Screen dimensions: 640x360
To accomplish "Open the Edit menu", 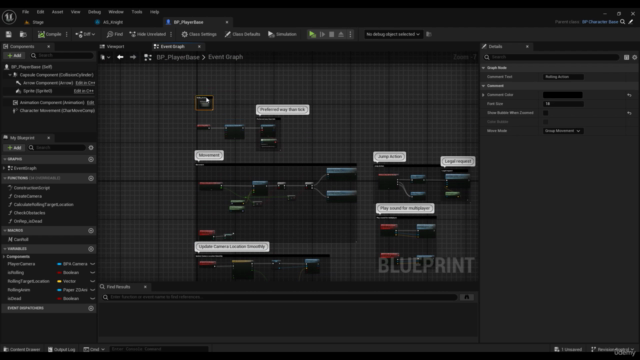I will pyautogui.click(x=40, y=12).
